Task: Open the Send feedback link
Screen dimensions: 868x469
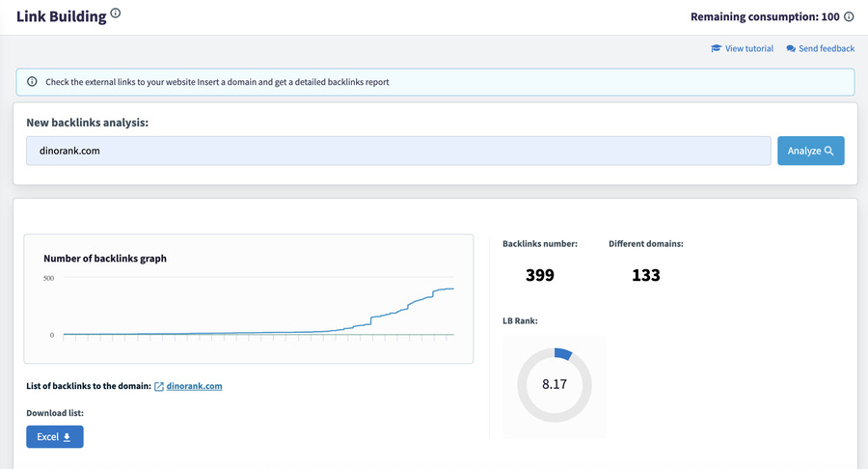Action: 821,48
